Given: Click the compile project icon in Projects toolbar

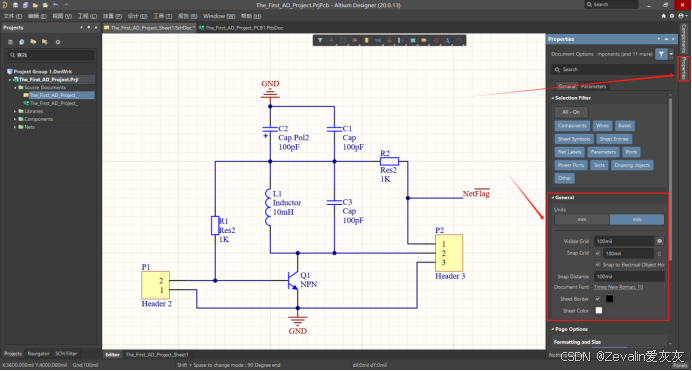Looking at the screenshot, I should tap(22, 42).
